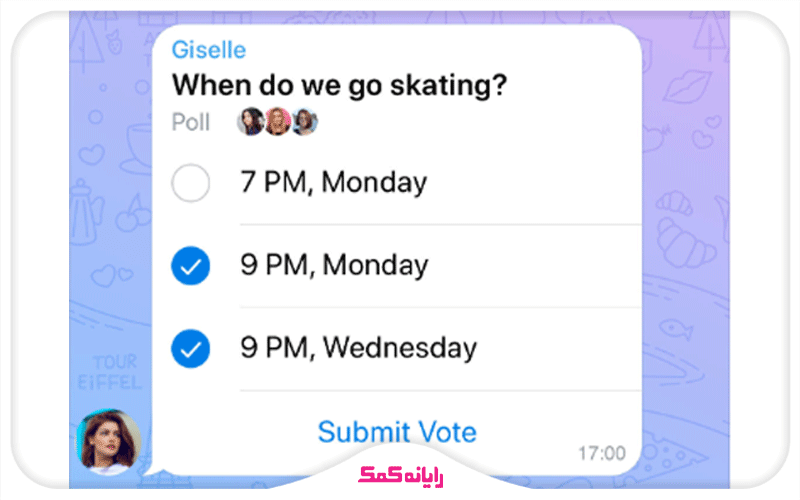Click the first voter avatar next to Poll
Screen dimensions: 800x500
click(x=251, y=122)
